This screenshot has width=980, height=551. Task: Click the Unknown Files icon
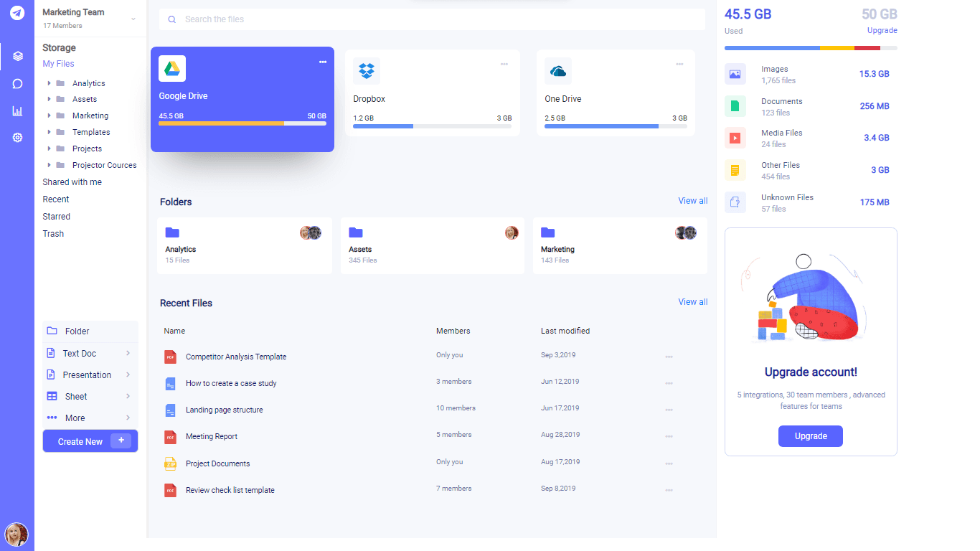tap(735, 202)
